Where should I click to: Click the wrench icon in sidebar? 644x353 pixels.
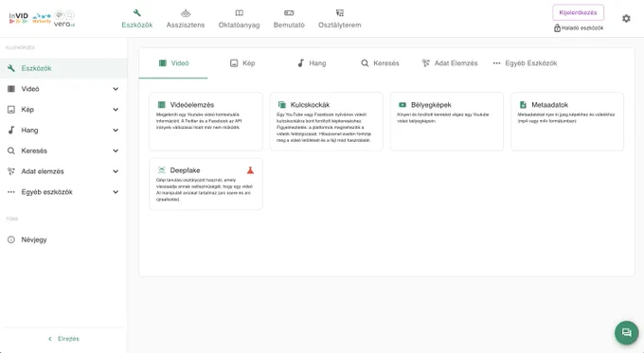[11, 68]
